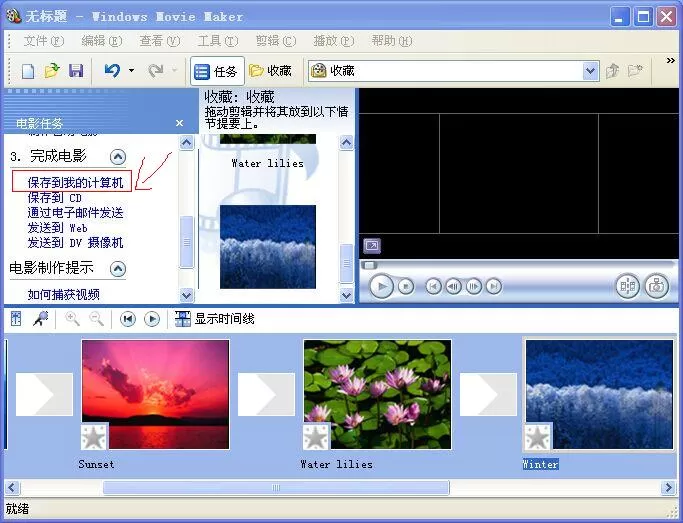The image size is (683, 523).
Task: Click 显示时间线 to show the timeline
Action: click(x=215, y=319)
